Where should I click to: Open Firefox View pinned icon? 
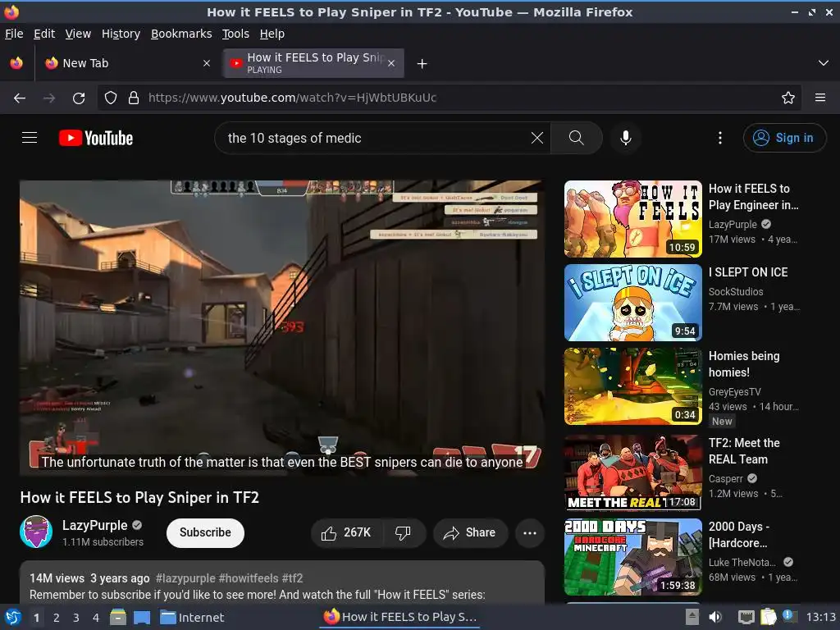(x=16, y=63)
